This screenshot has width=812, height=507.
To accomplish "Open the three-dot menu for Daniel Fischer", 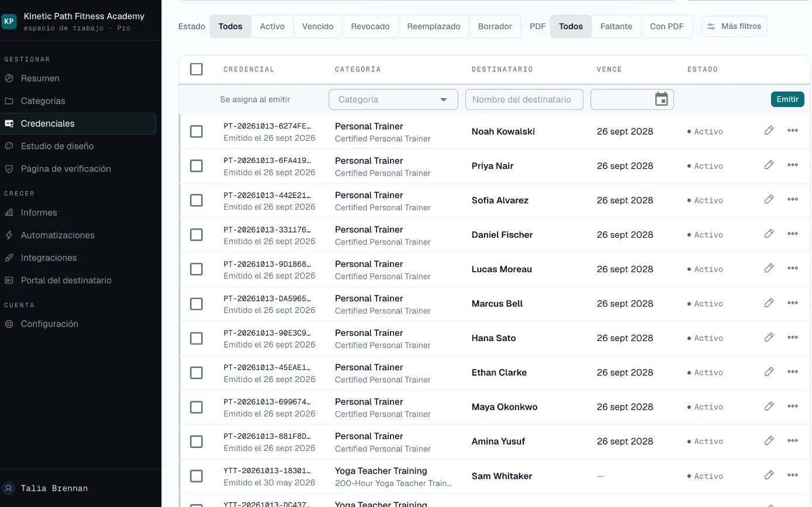I will (793, 234).
